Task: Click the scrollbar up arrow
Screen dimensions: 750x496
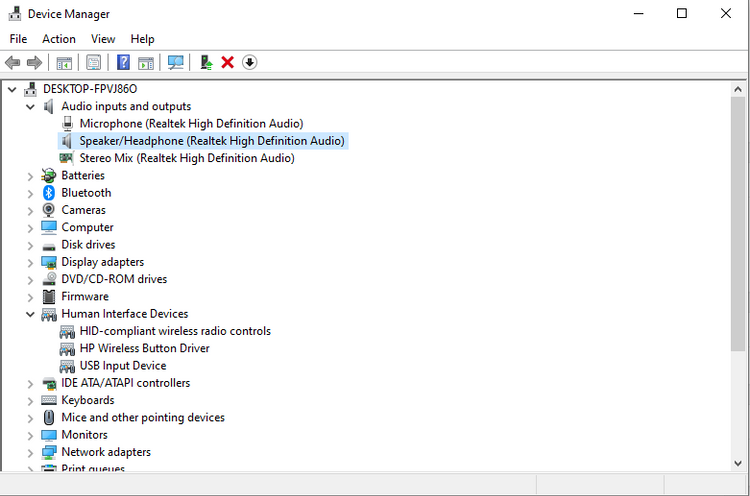Action: [x=738, y=89]
